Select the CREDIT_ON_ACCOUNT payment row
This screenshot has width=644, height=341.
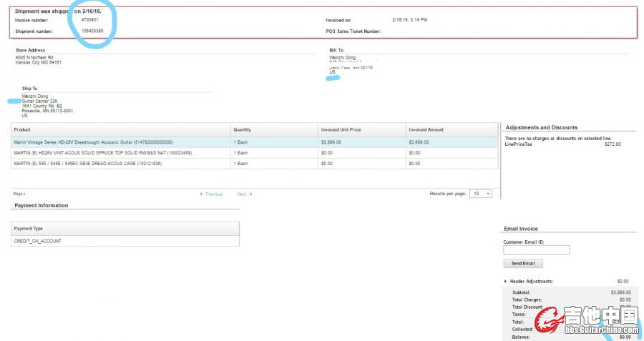[37, 241]
